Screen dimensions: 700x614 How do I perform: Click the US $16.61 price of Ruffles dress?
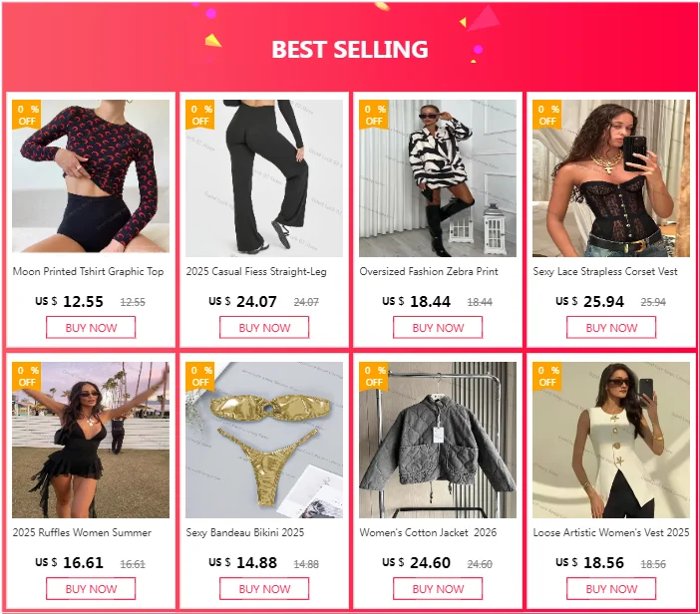69,563
